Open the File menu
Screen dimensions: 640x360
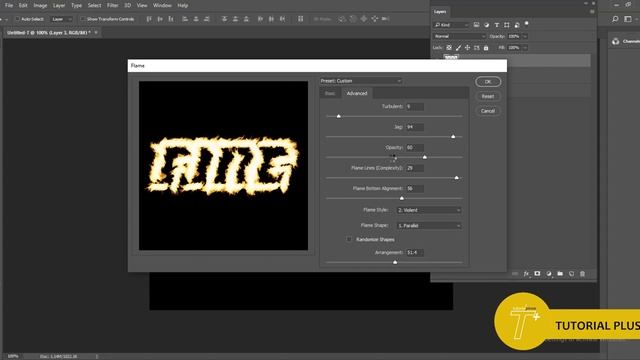[9, 5]
